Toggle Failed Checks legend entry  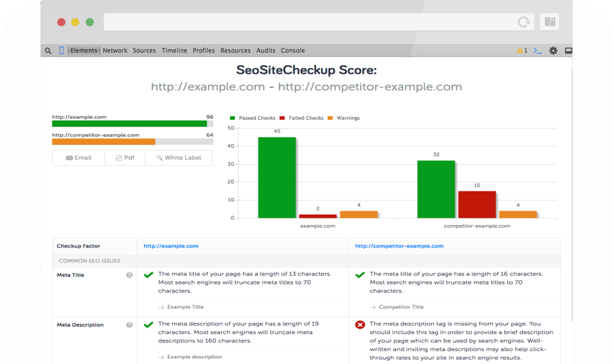point(301,118)
